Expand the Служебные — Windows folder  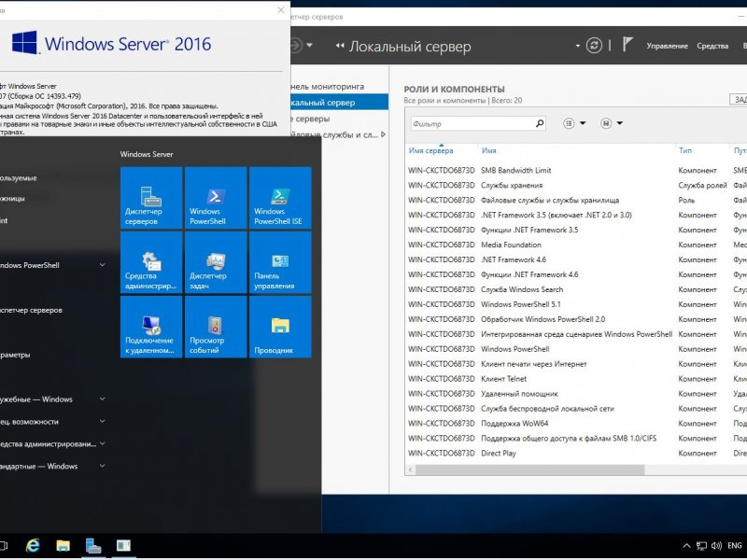[x=102, y=399]
